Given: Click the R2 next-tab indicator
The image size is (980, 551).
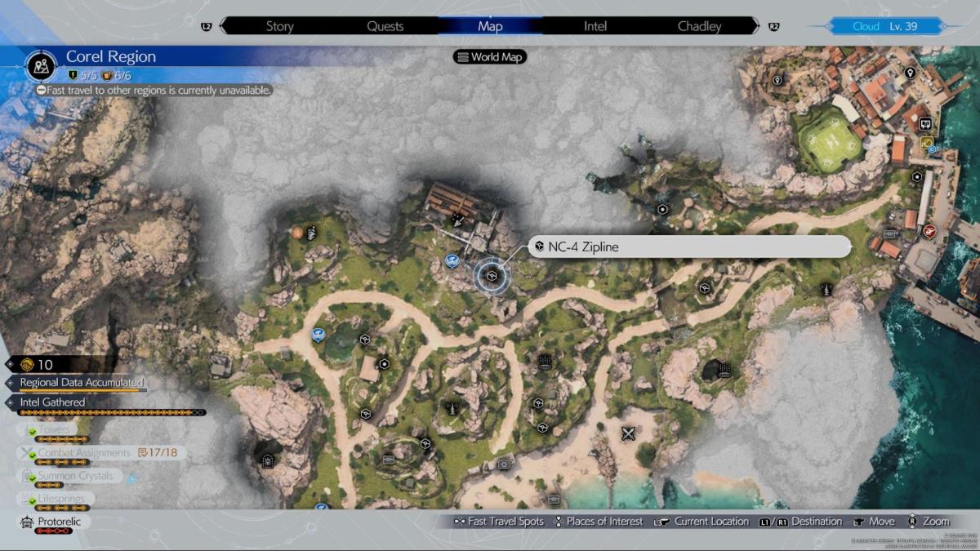Looking at the screenshot, I should (773, 26).
